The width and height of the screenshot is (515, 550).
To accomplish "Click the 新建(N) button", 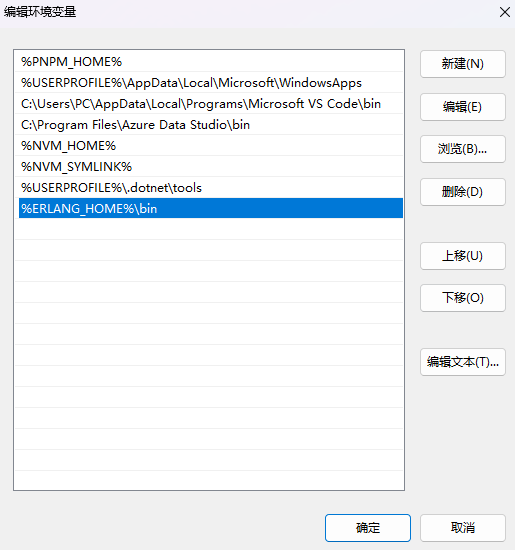I will point(463,64).
